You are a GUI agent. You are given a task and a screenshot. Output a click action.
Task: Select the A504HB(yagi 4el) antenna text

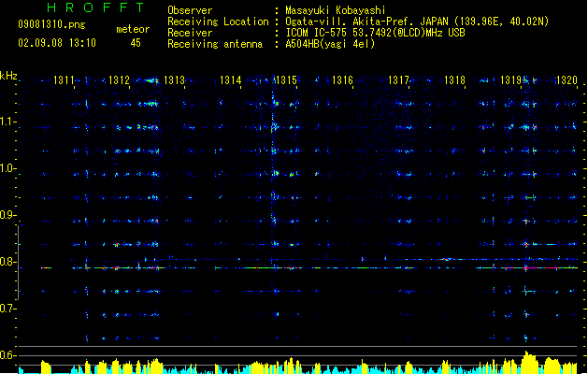pyautogui.click(x=330, y=44)
